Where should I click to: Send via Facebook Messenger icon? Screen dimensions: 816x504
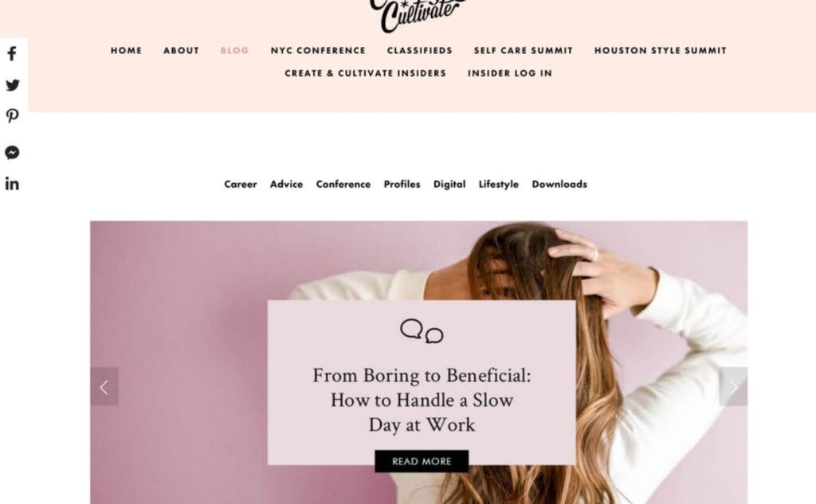(12, 152)
